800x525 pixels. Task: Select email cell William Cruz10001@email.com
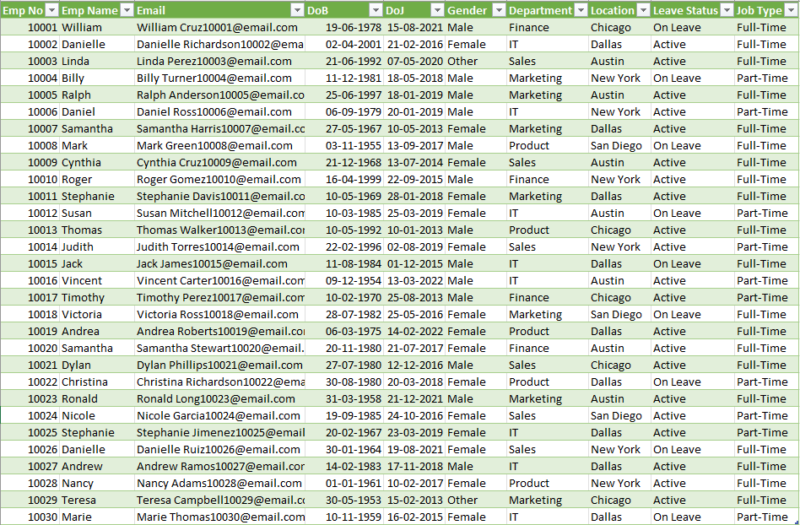coord(220,28)
